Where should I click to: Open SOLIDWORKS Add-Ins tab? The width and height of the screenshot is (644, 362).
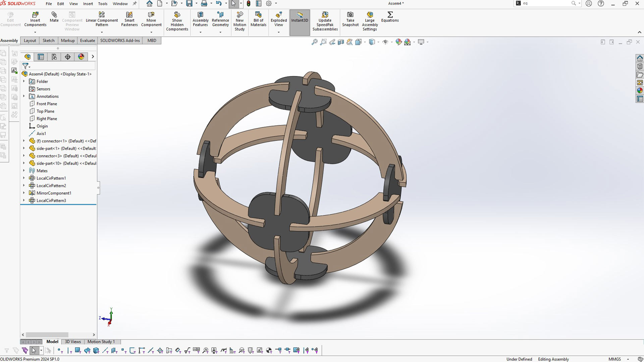coord(120,41)
